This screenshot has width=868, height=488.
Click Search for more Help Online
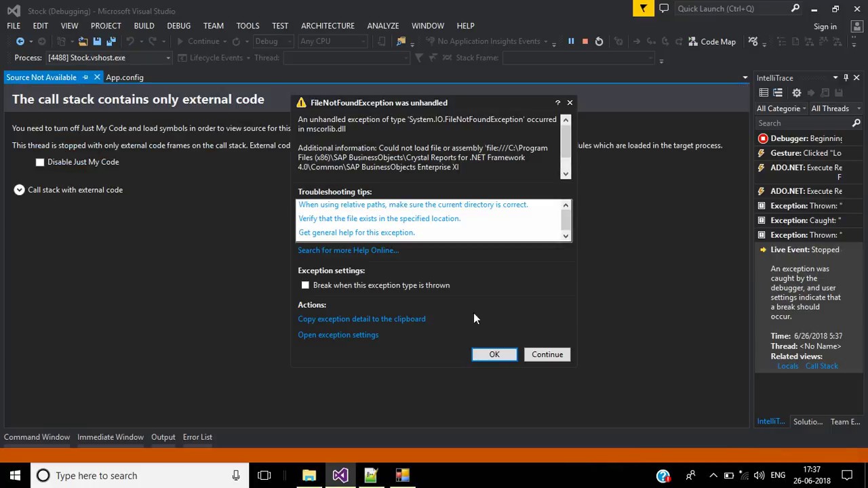click(348, 250)
